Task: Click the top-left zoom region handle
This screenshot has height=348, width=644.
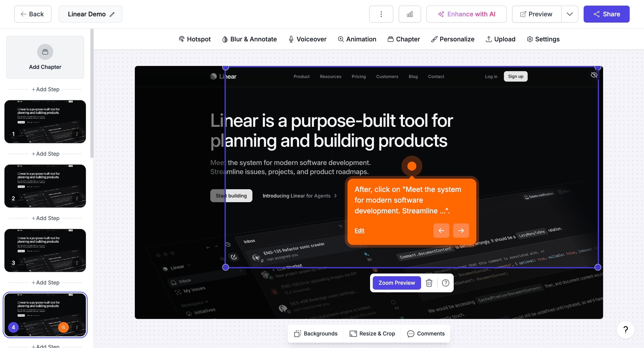Action: pos(225,68)
